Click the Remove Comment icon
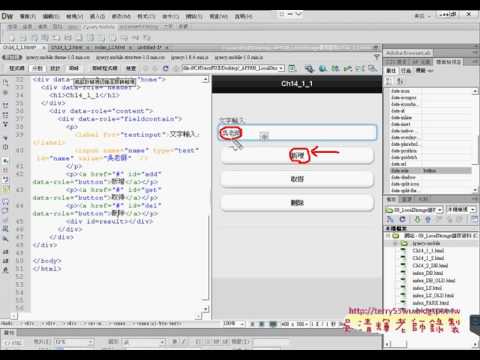The height and width of the screenshot is (360, 480). click(5, 211)
